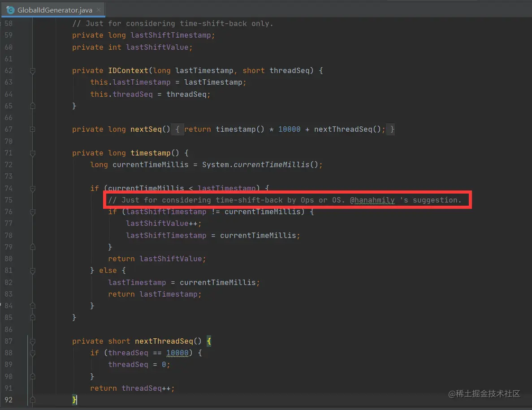Collapse nextThreadSeq() method at line 87
This screenshot has width=532, height=410.
tap(33, 341)
